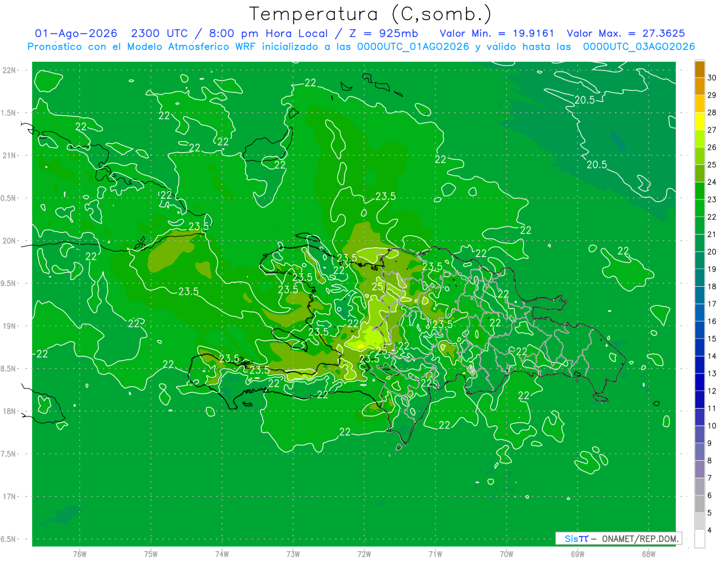728x562 pixels.
Task: Click the "76W" longitude axis label
Action: tap(79, 554)
